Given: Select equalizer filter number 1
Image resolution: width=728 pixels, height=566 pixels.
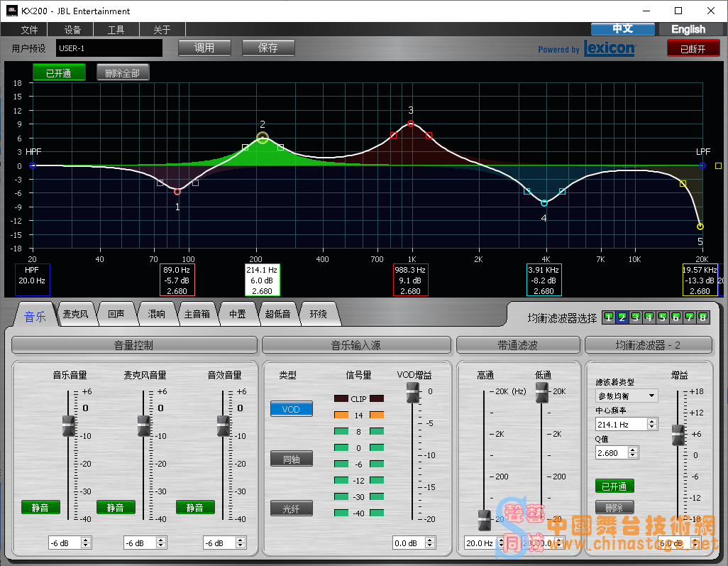Looking at the screenshot, I should [609, 317].
